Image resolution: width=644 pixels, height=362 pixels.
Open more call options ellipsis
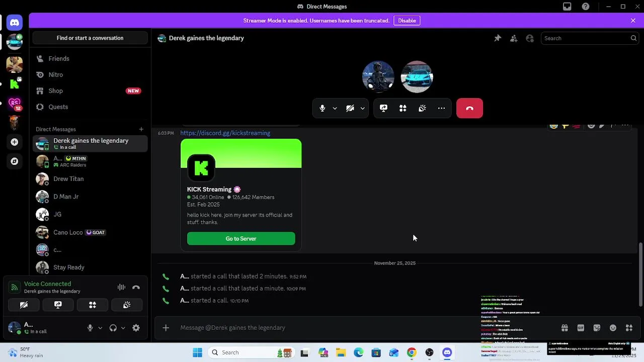tap(441, 108)
